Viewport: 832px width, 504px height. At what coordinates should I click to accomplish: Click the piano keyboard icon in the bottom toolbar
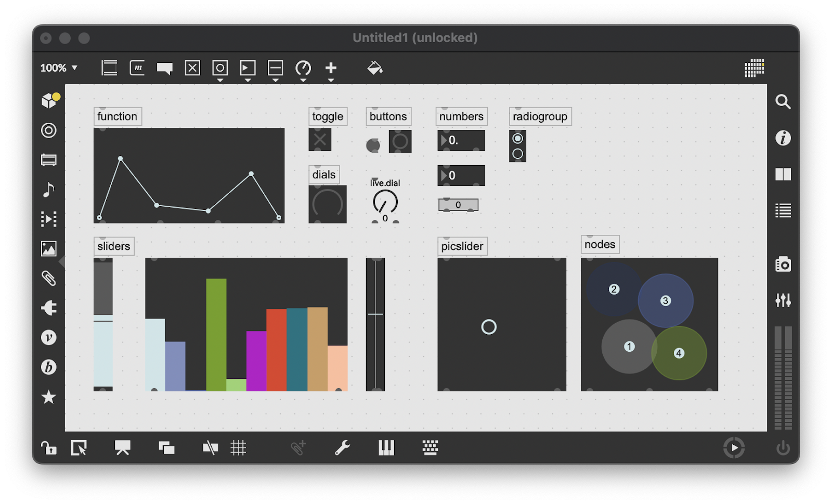[x=386, y=447]
